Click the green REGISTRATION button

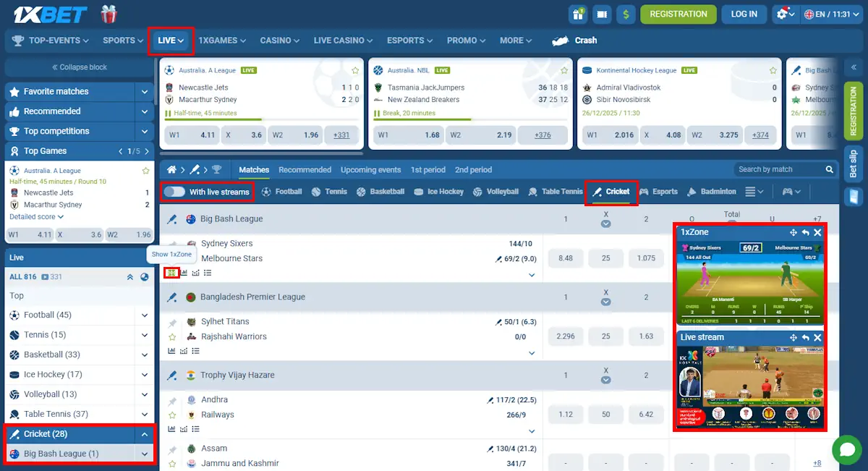coord(678,14)
